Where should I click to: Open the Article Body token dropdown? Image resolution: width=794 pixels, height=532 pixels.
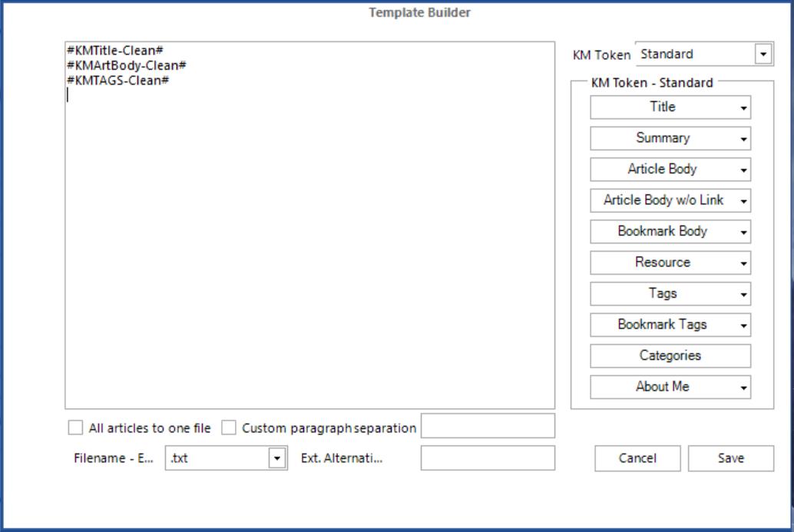point(670,170)
